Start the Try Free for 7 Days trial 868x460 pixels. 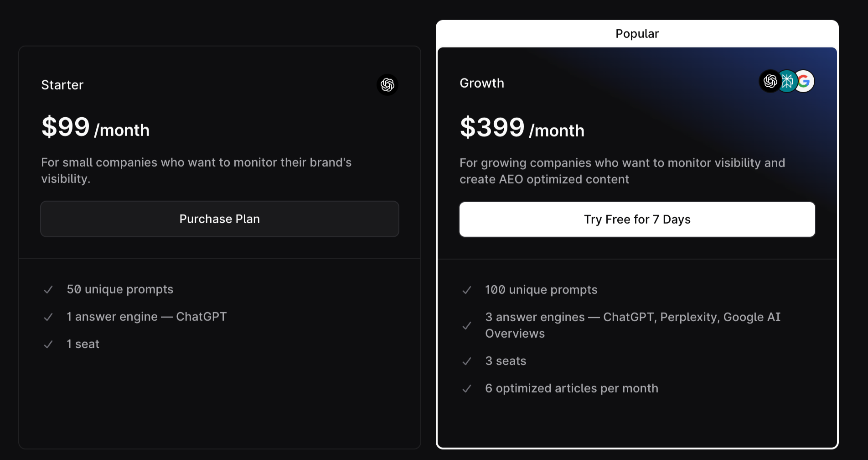637,220
